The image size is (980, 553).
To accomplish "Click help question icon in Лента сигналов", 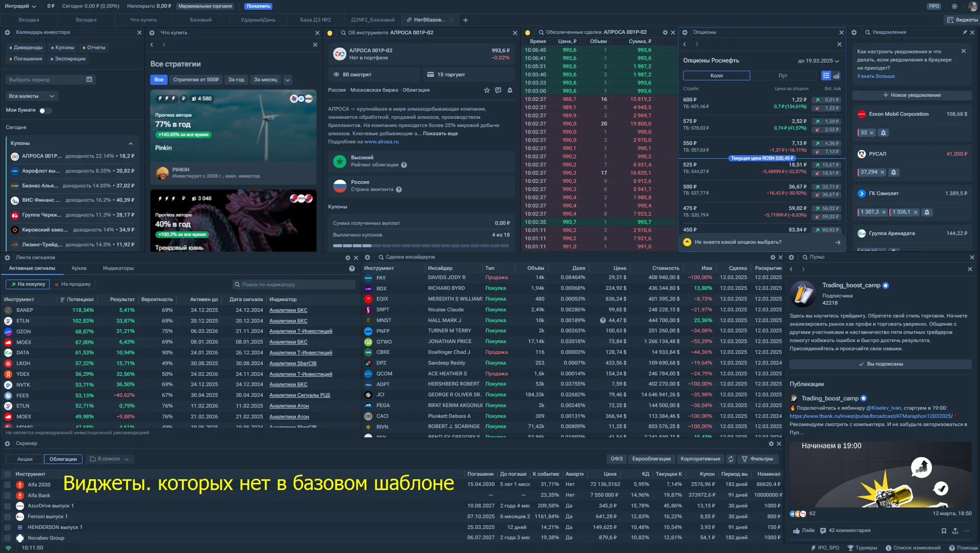I will (x=352, y=268).
